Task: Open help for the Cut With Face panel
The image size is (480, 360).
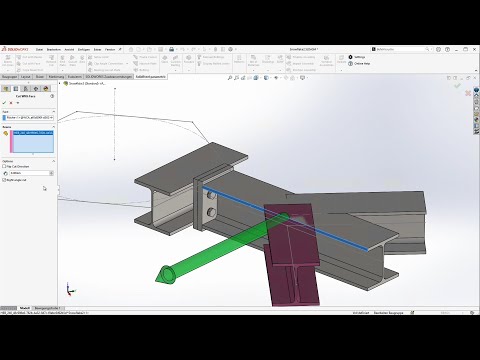Action: [x=52, y=96]
